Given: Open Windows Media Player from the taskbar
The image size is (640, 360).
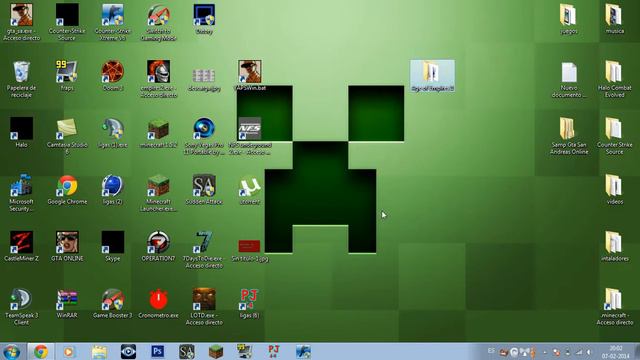Looking at the screenshot, I should pyautogui.click(x=69, y=351).
